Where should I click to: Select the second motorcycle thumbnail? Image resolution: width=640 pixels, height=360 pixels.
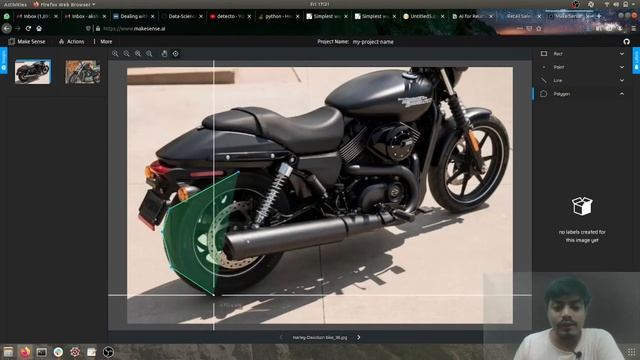coord(83,72)
